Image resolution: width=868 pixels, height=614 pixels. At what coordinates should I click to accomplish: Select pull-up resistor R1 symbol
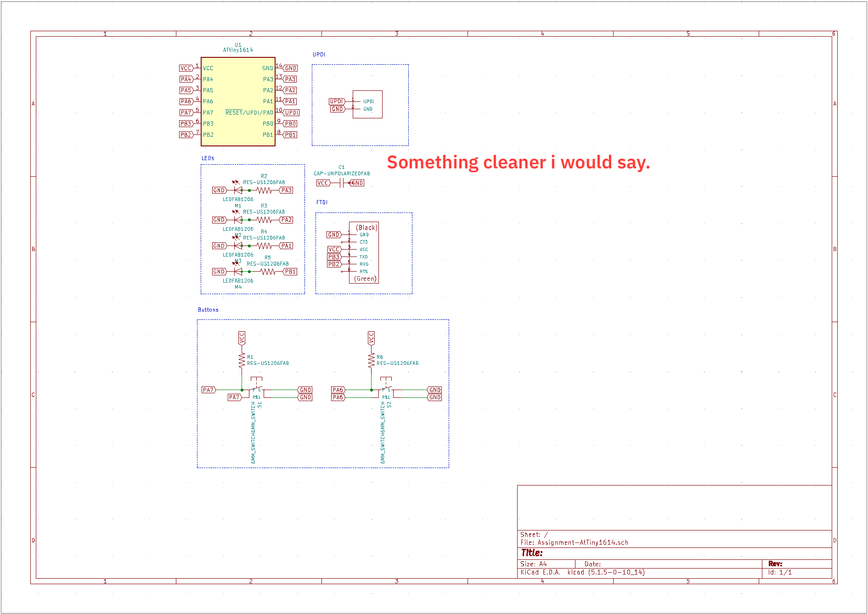pos(242,360)
